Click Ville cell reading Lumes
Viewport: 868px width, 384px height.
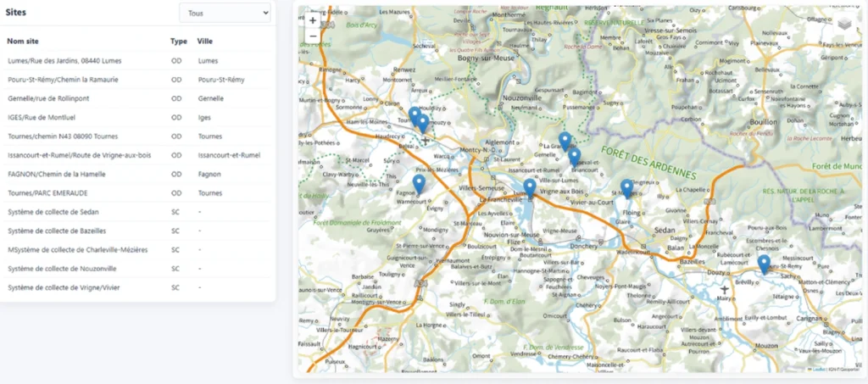[209, 61]
